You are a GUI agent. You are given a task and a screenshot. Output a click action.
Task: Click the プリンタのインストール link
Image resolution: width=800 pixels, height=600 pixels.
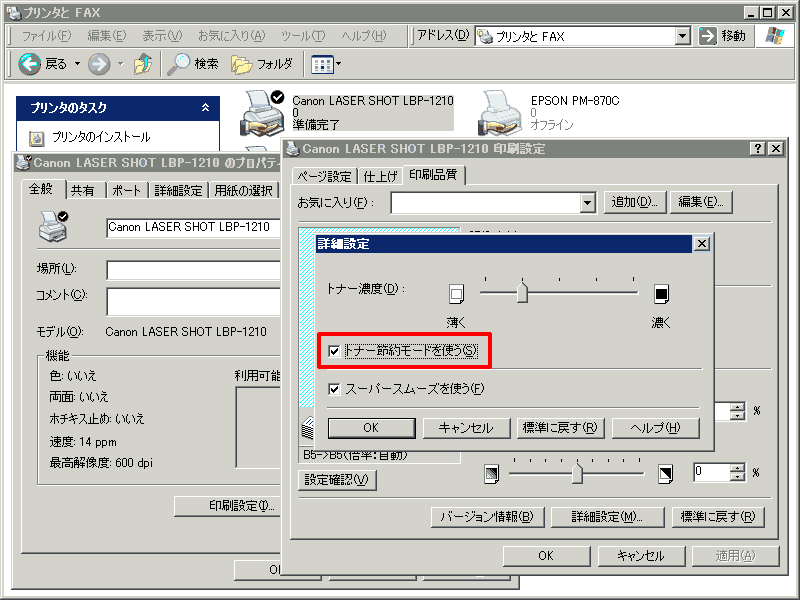(x=101, y=137)
